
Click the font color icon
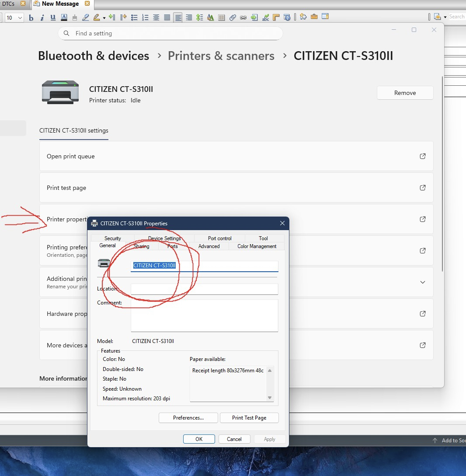pos(64,17)
